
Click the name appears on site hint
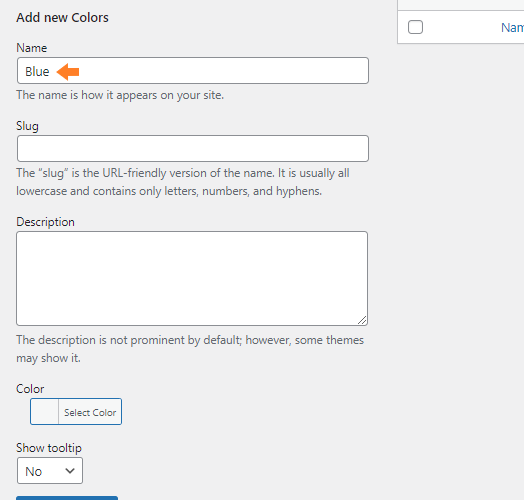(x=120, y=95)
